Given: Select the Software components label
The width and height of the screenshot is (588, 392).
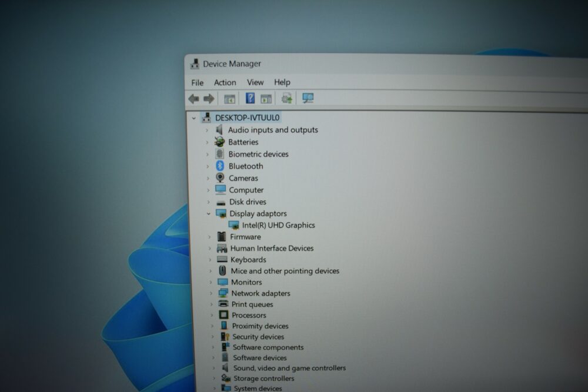Looking at the screenshot, I should click(x=268, y=347).
